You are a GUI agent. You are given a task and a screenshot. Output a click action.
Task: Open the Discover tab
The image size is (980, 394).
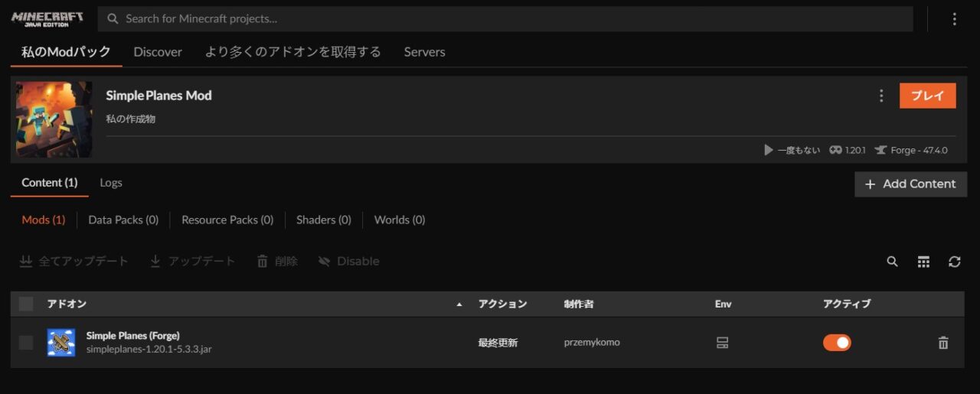[158, 52]
